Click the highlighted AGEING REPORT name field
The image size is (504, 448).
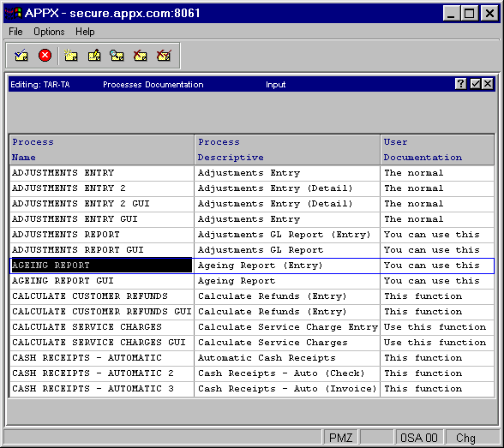101,266
